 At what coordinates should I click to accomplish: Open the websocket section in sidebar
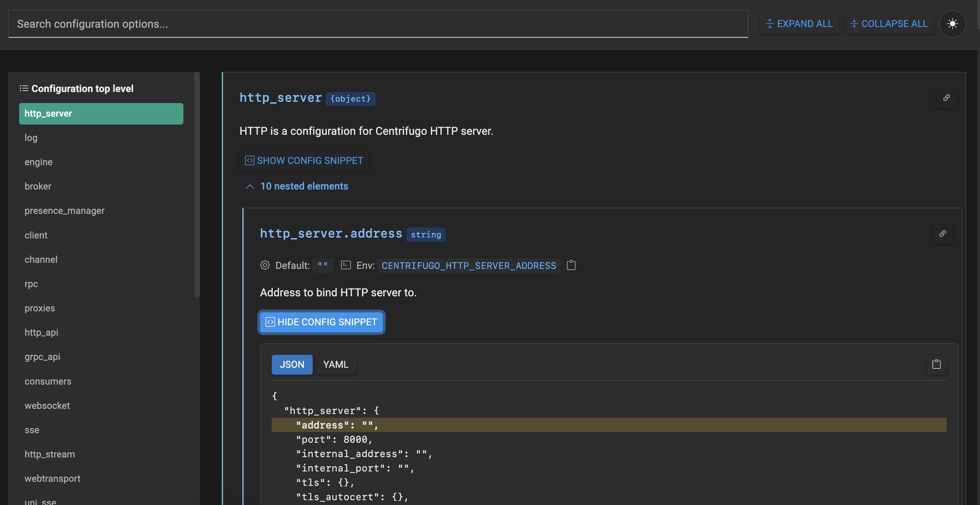(x=47, y=406)
